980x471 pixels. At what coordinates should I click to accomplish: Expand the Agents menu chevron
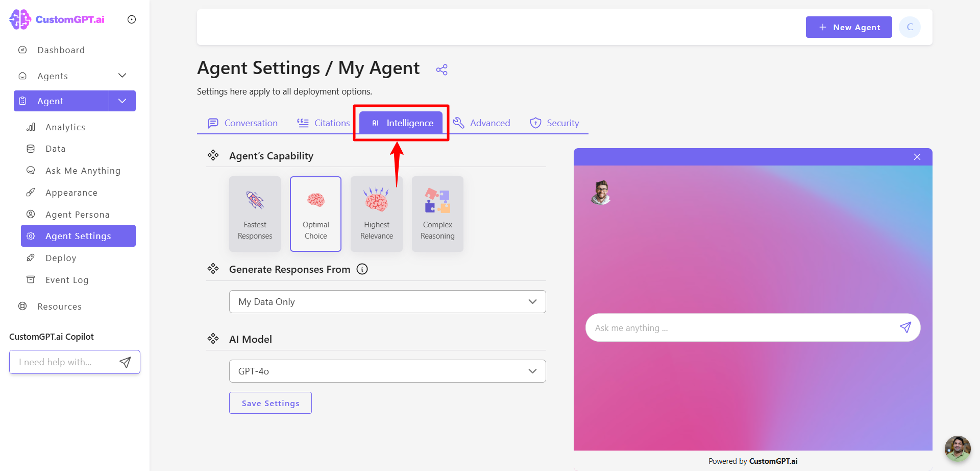[122, 76]
